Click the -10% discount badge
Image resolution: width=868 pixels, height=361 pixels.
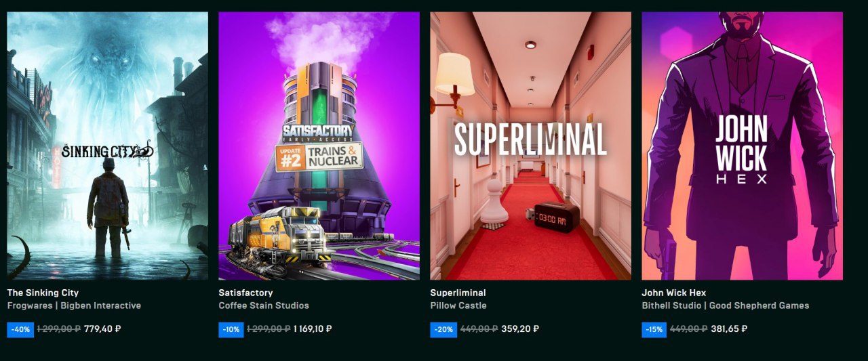231,330
